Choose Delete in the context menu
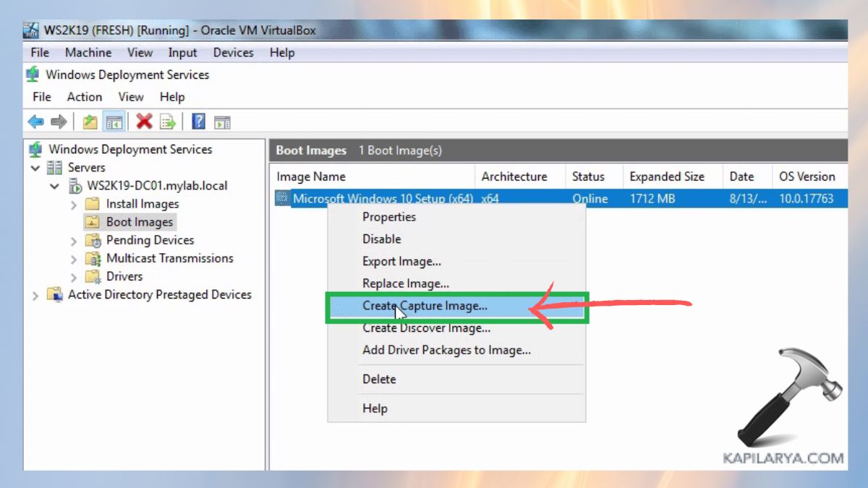This screenshot has width=868, height=488. (456, 379)
